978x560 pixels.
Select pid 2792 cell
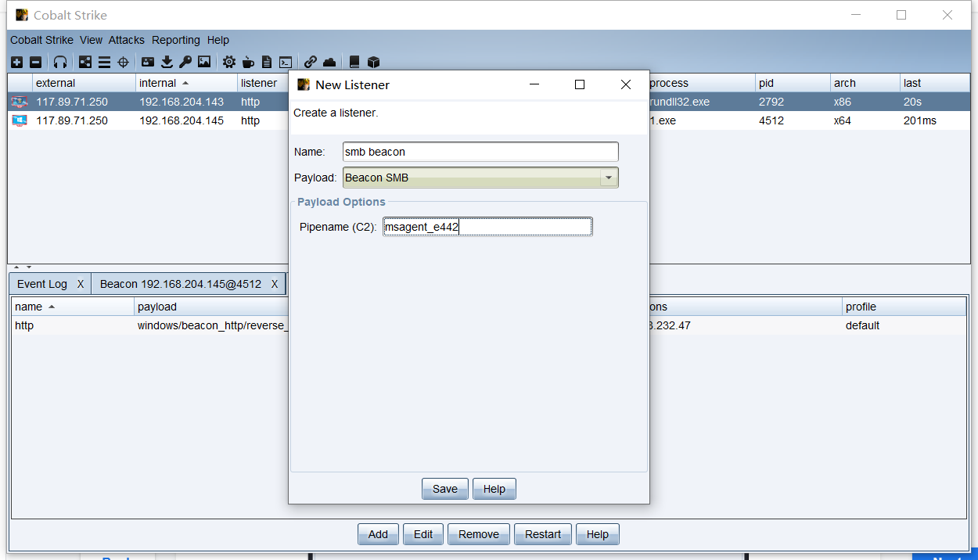click(793, 102)
